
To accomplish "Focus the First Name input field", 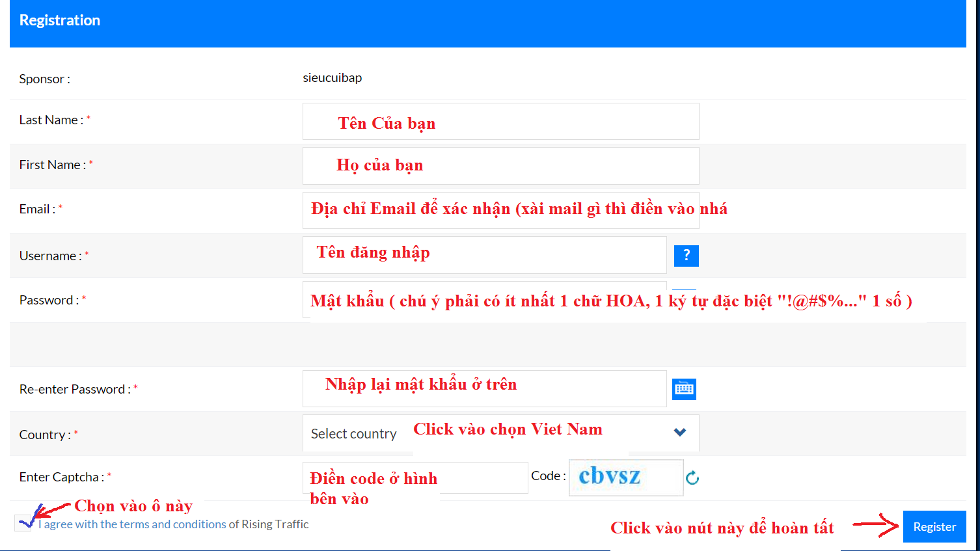I will click(500, 166).
